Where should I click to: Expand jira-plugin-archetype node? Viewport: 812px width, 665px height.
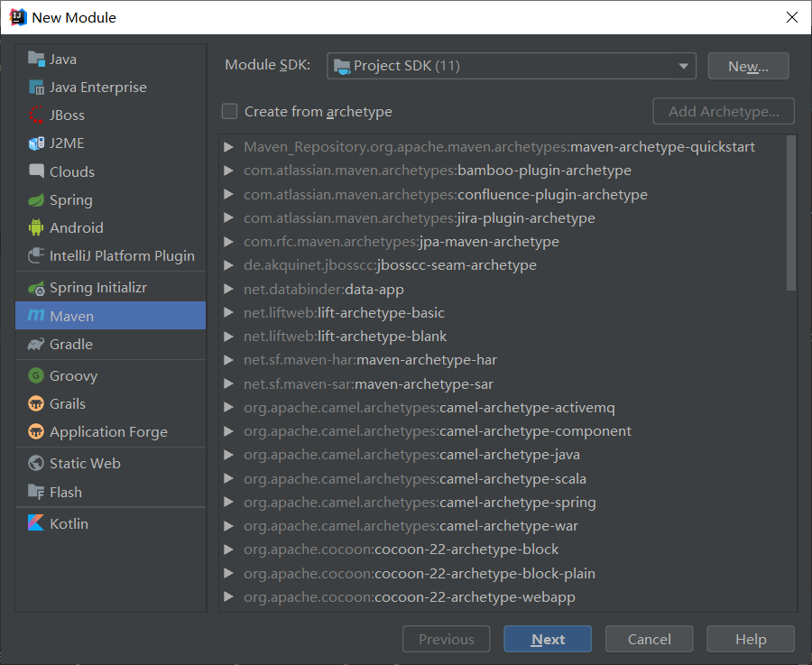[228, 218]
